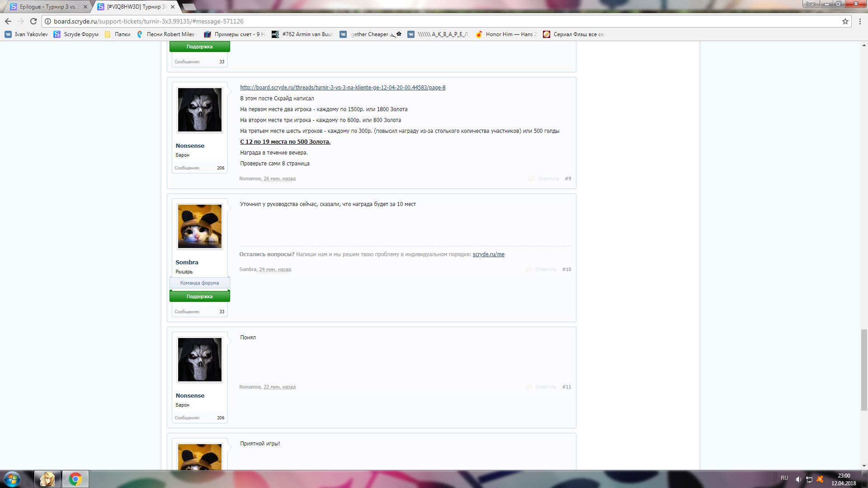Click the page vertical scrollbar thumb
The width and height of the screenshot is (868, 488).
[864, 370]
